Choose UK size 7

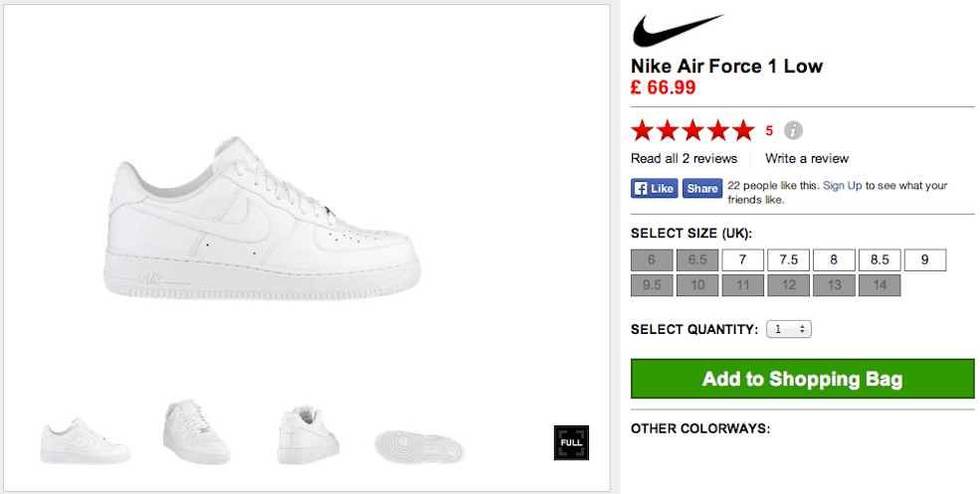742,260
